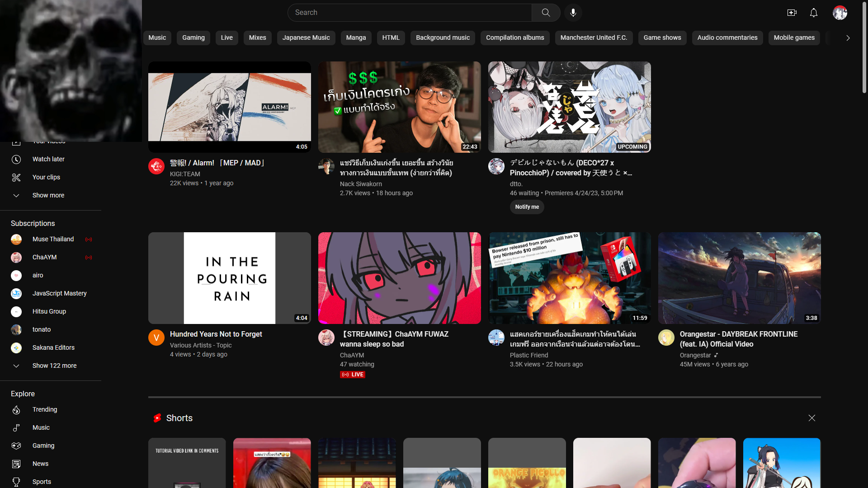Open the create video icon
Image resolution: width=868 pixels, height=488 pixels.
(x=792, y=13)
